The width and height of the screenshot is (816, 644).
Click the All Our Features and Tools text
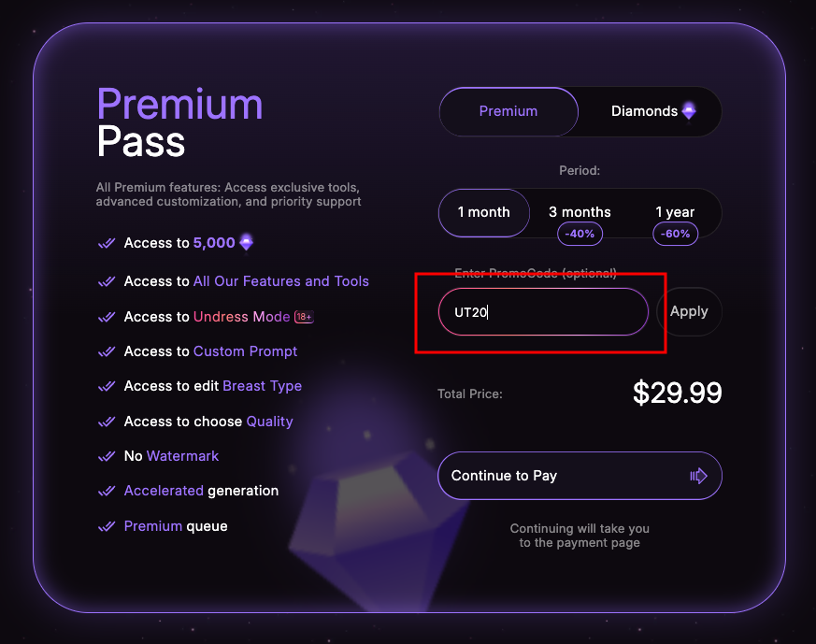tap(280, 281)
